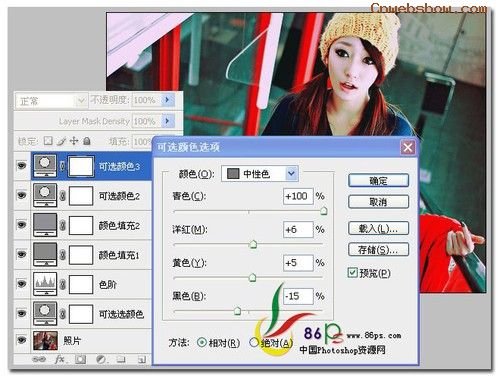Viewport: 500px width, 379px height.
Task: Select the 颜色填充2 layer name
Action: point(119,226)
